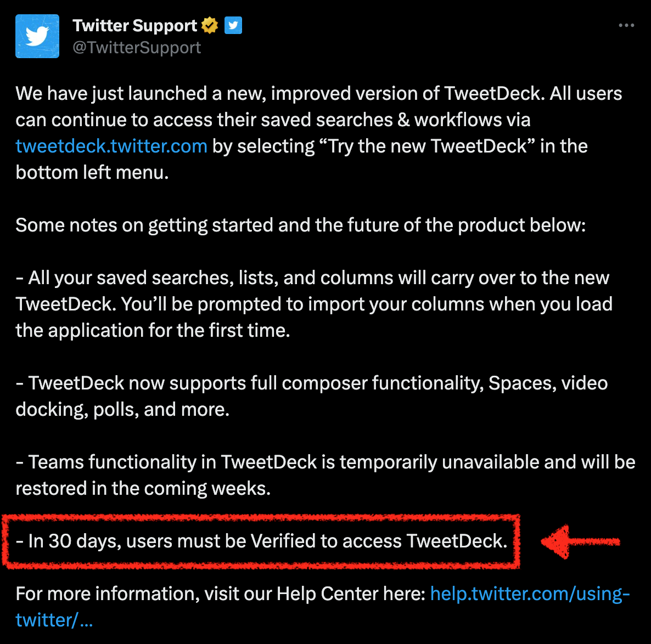651x644 pixels.
Task: Click the gold verified checkmark badge
Action: tap(210, 25)
